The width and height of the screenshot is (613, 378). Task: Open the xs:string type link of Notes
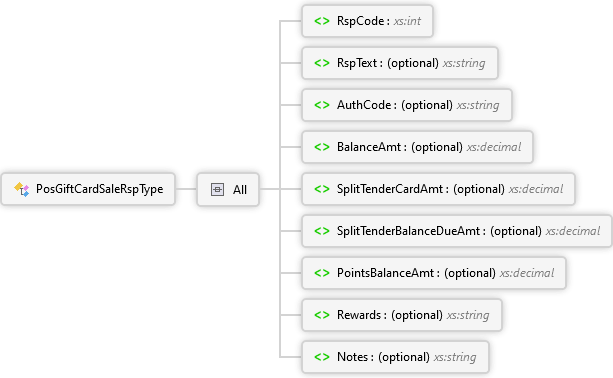click(x=455, y=357)
